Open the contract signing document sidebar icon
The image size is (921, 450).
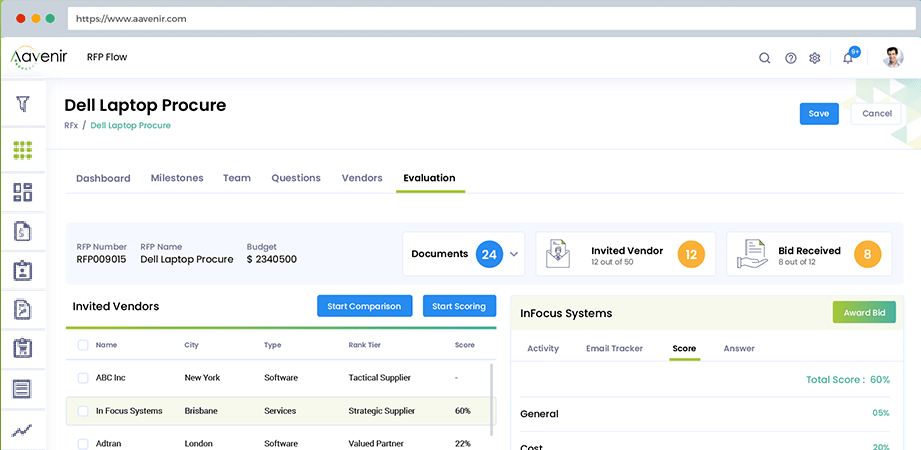(23, 309)
